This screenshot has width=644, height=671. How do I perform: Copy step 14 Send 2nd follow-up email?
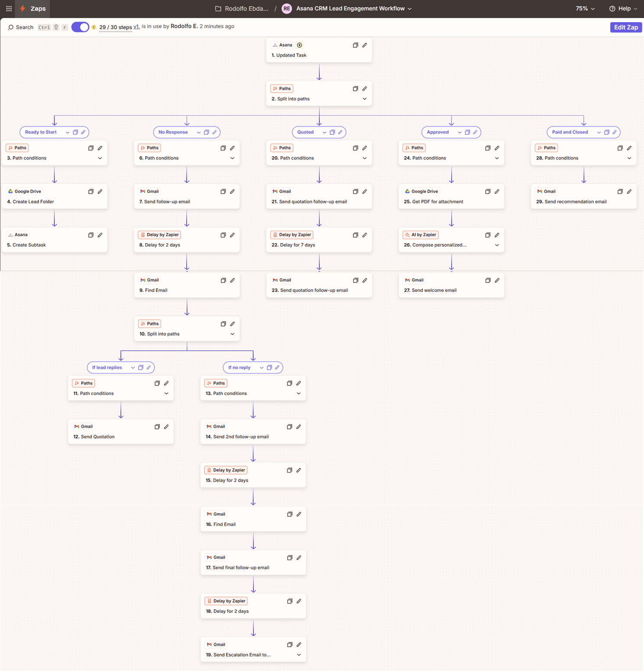click(289, 427)
